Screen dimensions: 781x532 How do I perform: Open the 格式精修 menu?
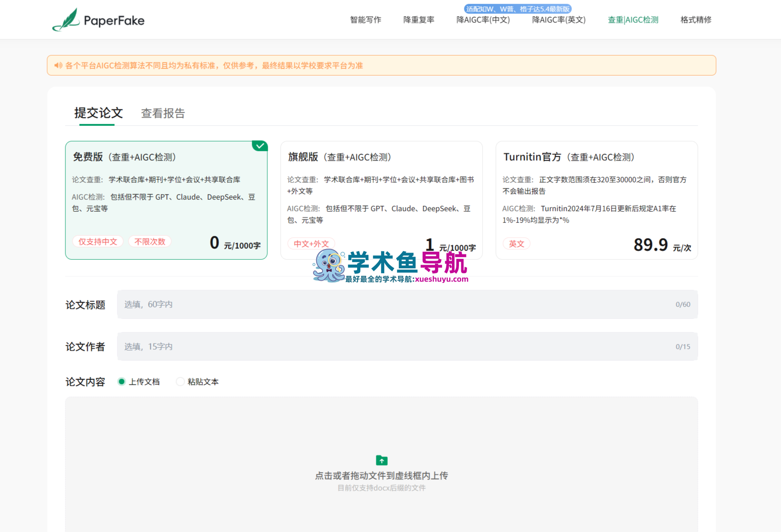coord(696,20)
